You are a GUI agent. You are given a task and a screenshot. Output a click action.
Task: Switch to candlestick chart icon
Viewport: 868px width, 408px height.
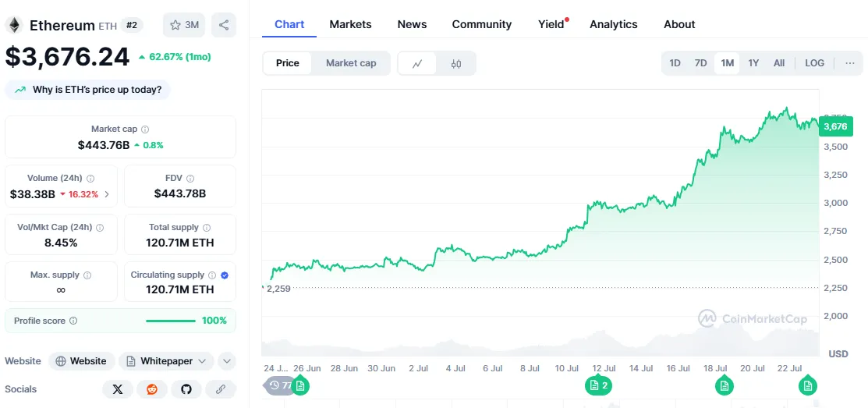click(456, 63)
